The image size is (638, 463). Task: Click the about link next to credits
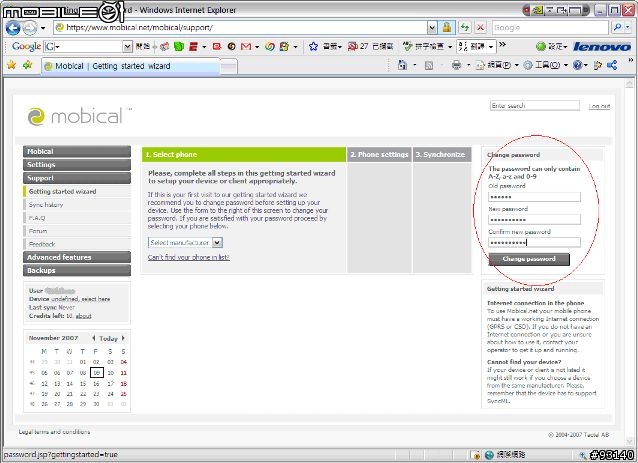(83, 316)
